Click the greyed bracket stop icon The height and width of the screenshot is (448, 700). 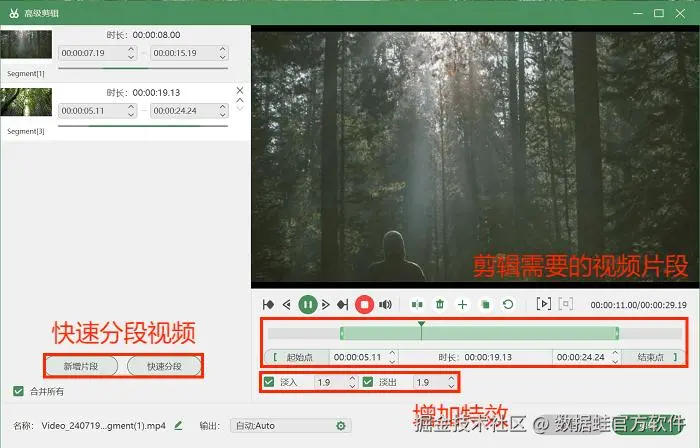566,304
